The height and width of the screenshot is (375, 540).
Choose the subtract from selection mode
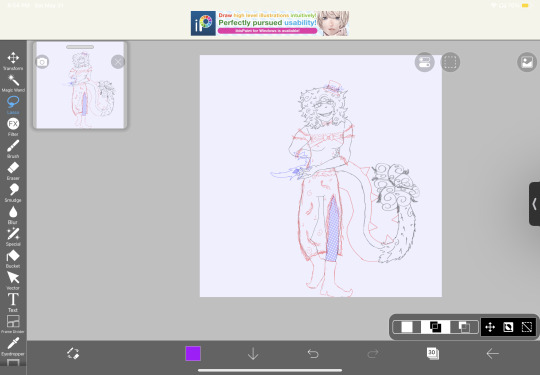click(x=464, y=327)
